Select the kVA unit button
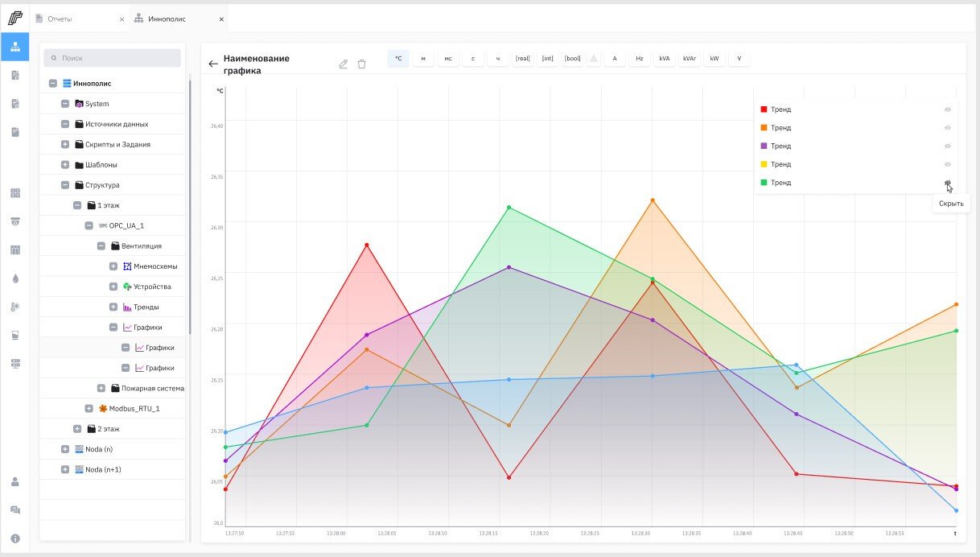Screen dimensions: 980x557 [664, 59]
